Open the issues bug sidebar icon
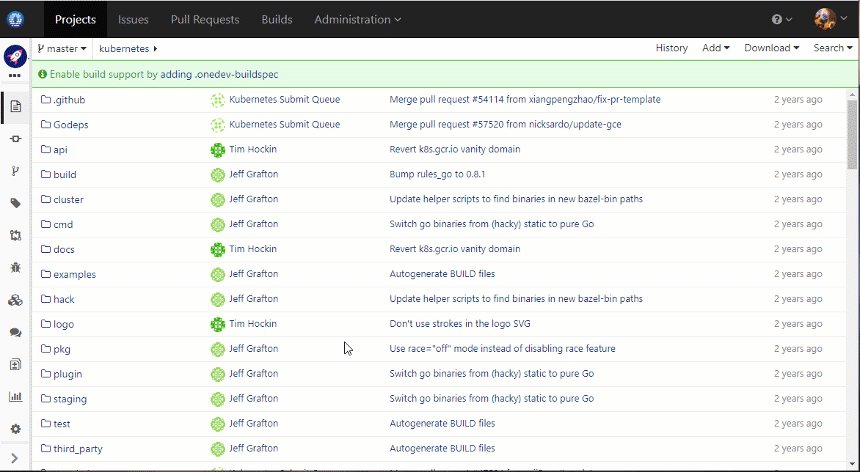The image size is (860, 472). 15,268
